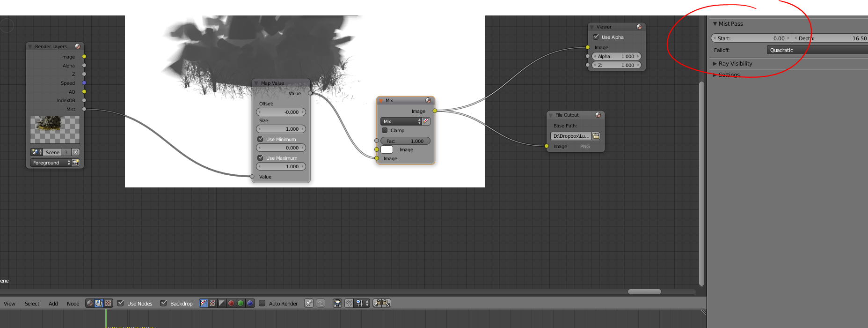Select the Material shader node tree icon

[x=90, y=303]
